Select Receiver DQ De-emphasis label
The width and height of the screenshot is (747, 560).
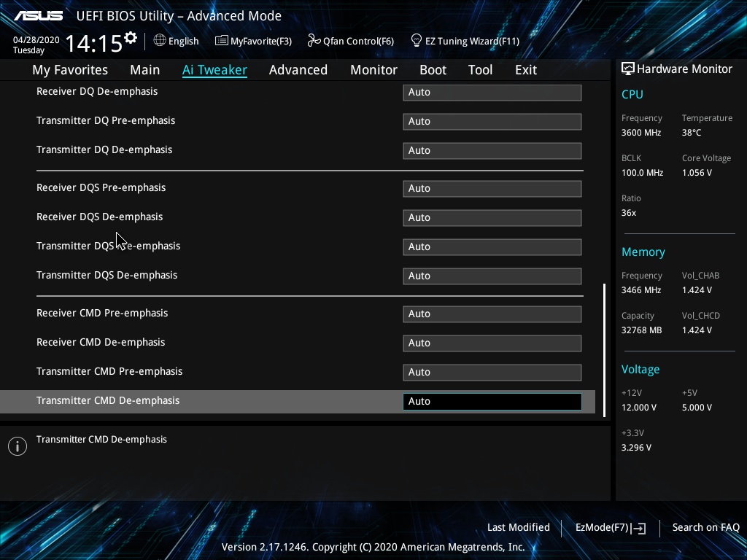coord(97,91)
